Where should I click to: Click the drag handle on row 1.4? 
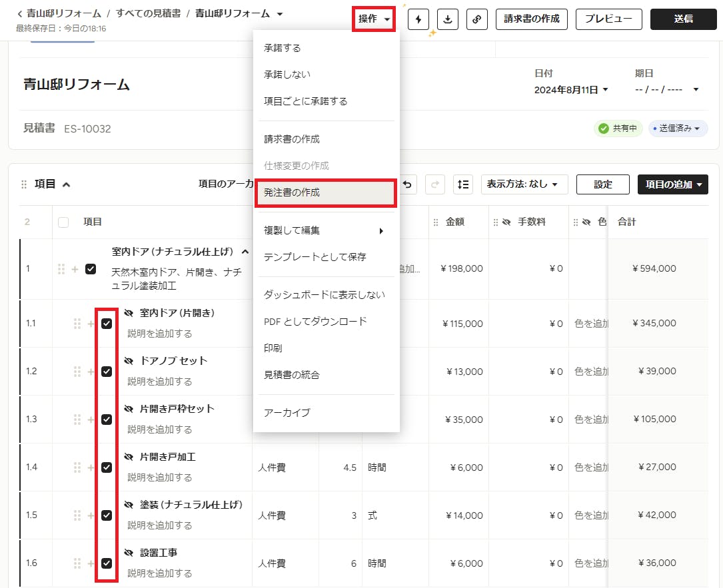click(x=77, y=467)
